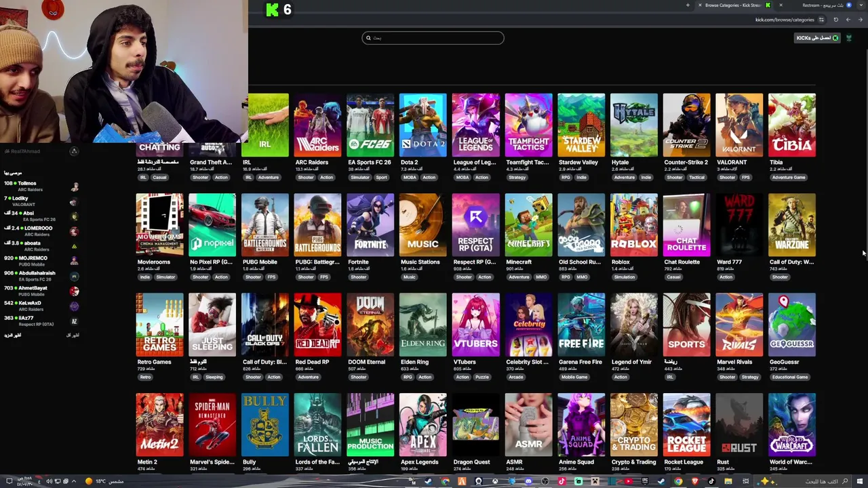868x488 pixels.
Task: Click LOMEROOO avatar in recommended list
Action: coord(75,231)
